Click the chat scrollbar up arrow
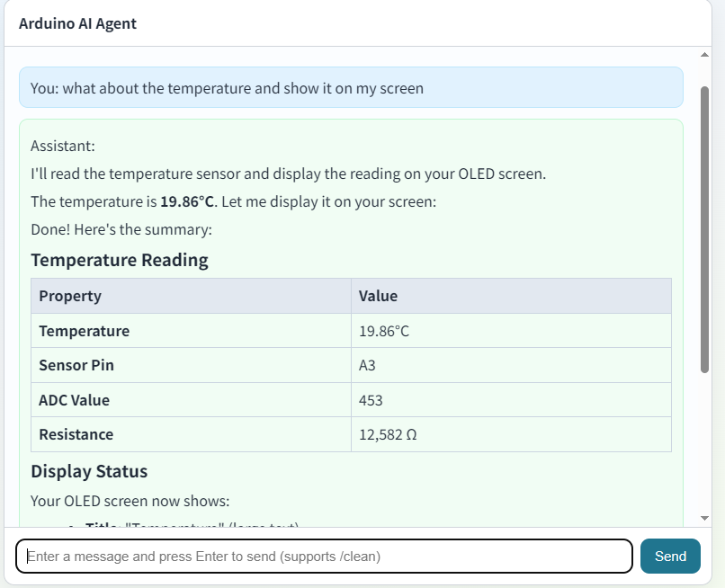The image size is (725, 588). [704, 55]
